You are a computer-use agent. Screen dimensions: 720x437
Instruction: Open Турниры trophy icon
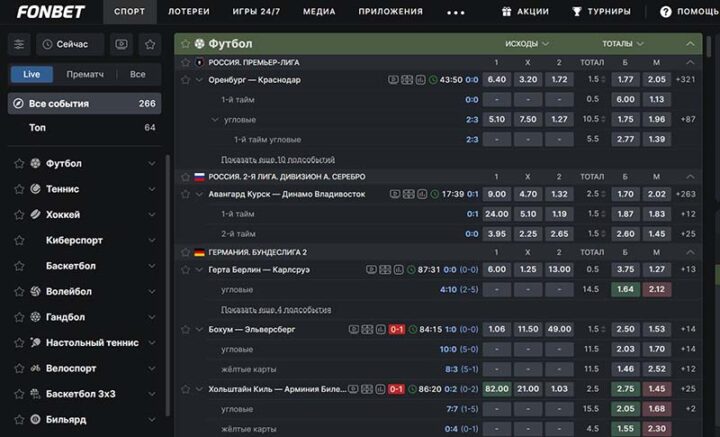point(578,12)
